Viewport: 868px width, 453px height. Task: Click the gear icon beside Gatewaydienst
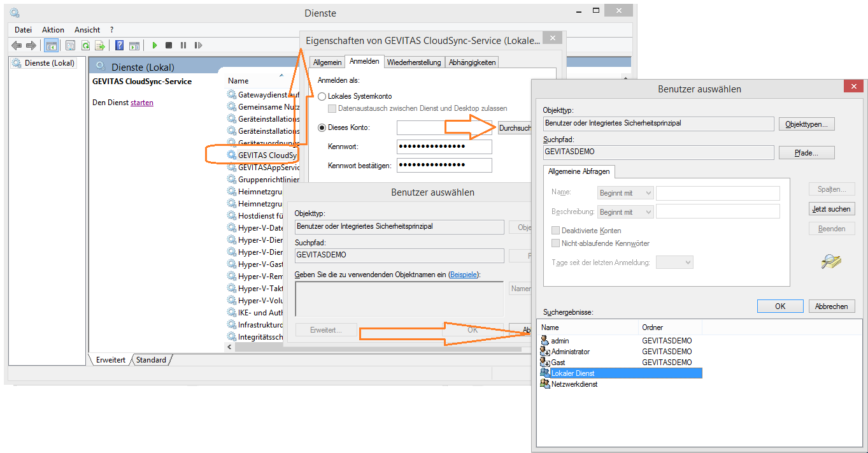(232, 94)
